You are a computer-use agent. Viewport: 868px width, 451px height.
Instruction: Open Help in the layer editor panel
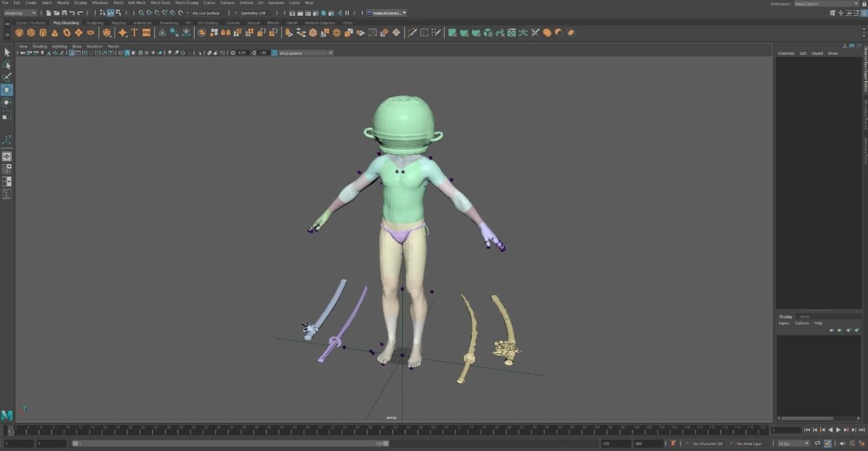(818, 323)
